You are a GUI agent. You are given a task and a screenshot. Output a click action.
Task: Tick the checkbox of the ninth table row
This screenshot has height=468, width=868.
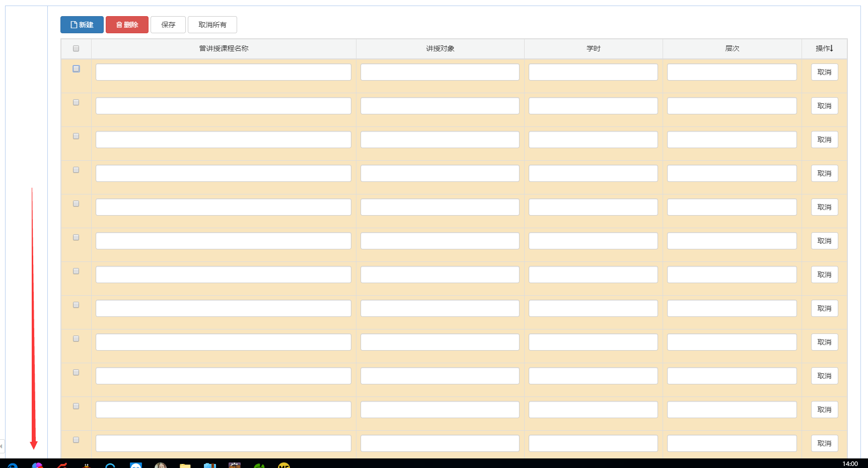coord(76,339)
